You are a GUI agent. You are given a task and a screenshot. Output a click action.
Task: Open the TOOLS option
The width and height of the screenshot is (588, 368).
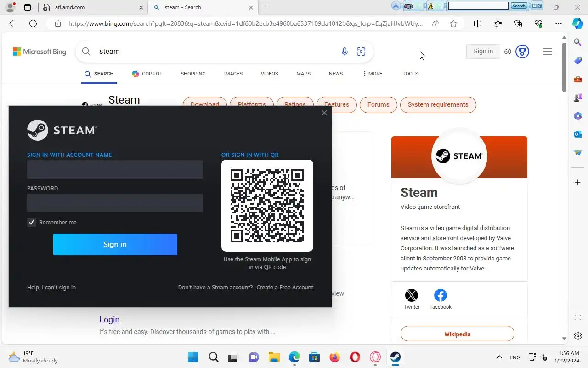[x=410, y=74]
